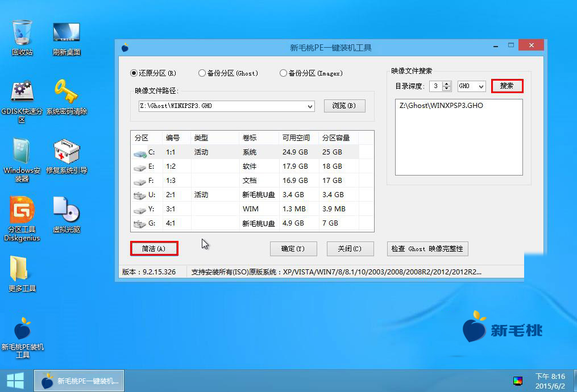577x392 pixels.
Task: Click the C: drive icon in partition list
Action: pyautogui.click(x=140, y=153)
